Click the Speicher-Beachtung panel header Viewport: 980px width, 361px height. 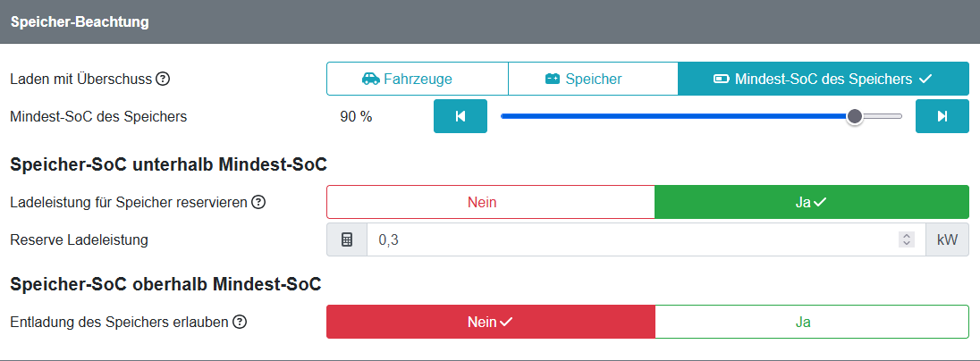pyautogui.click(x=490, y=21)
